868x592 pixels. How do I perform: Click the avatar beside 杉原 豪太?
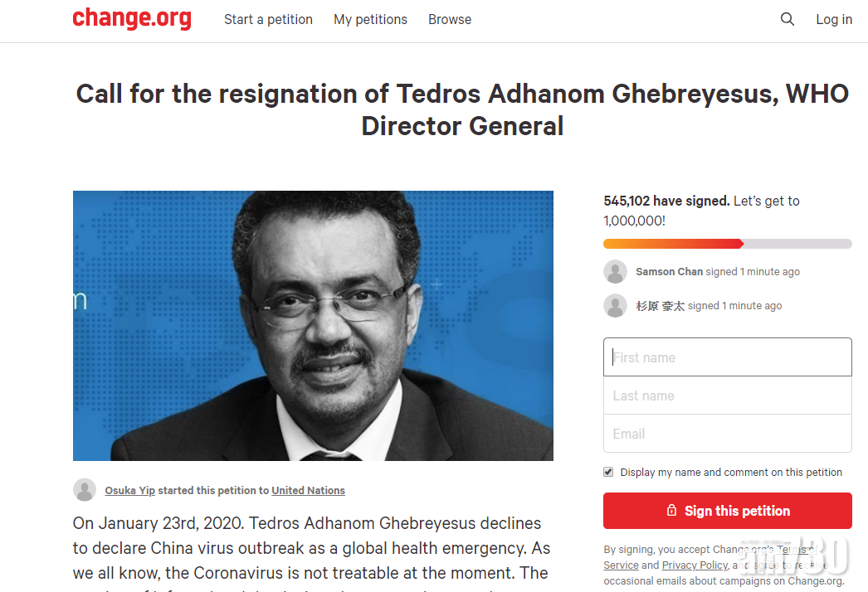(615, 306)
